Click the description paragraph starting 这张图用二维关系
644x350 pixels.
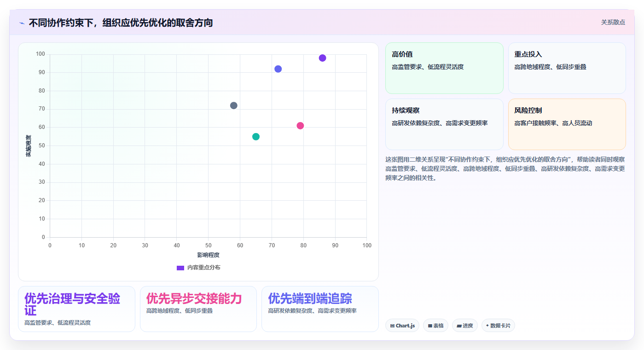point(505,169)
